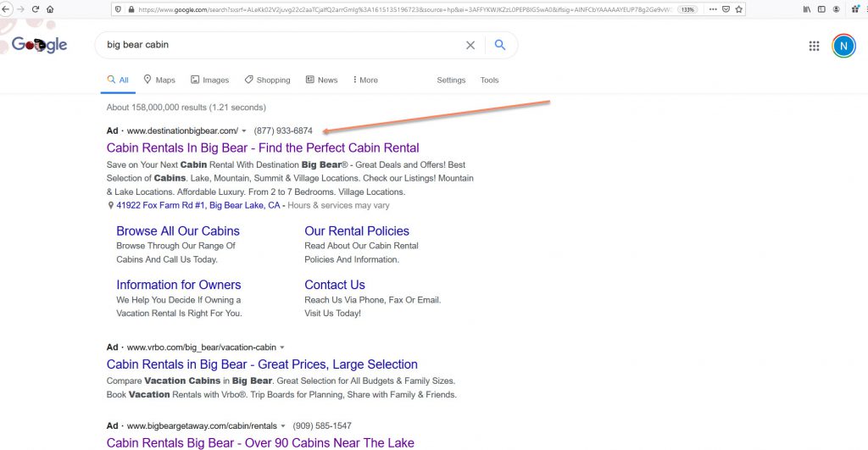Open Contact Us sitelink
The height and width of the screenshot is (450, 868).
pos(334,285)
